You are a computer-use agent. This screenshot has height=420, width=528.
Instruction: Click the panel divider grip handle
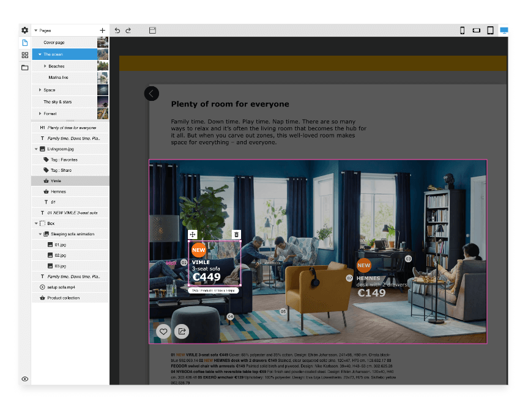(70, 120)
